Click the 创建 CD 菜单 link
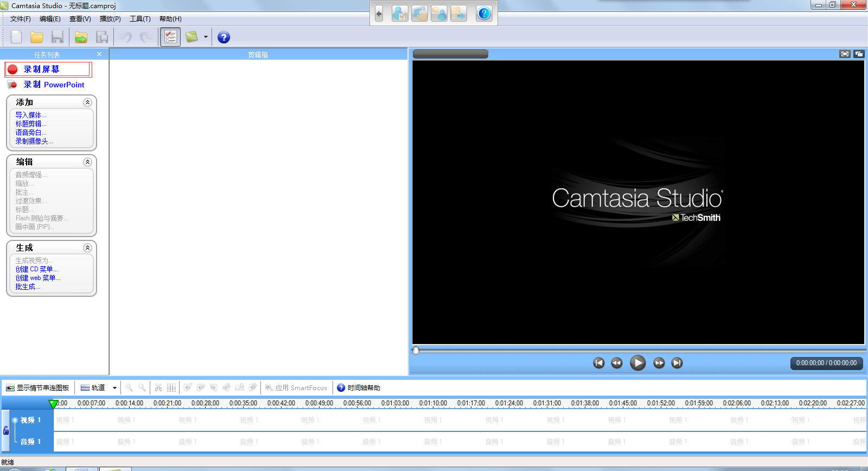The height and width of the screenshot is (471, 868). point(36,269)
